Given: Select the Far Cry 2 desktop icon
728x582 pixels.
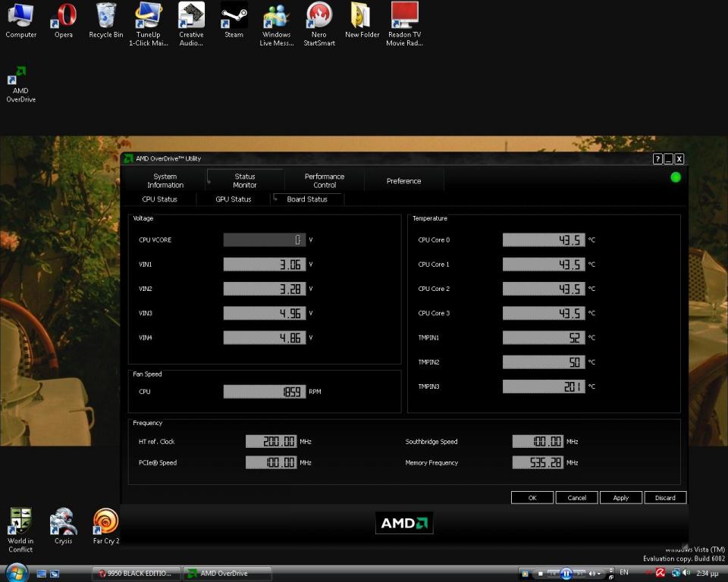Looking at the screenshot, I should point(106,526).
